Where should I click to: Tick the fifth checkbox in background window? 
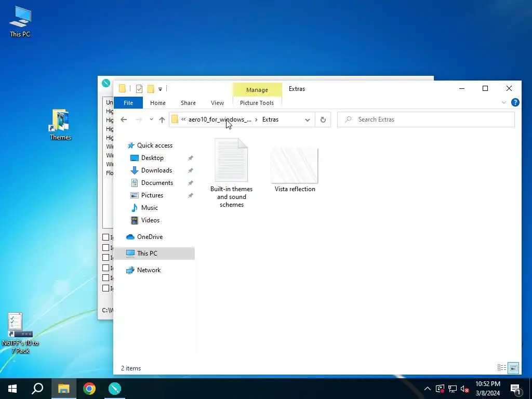[x=106, y=278]
